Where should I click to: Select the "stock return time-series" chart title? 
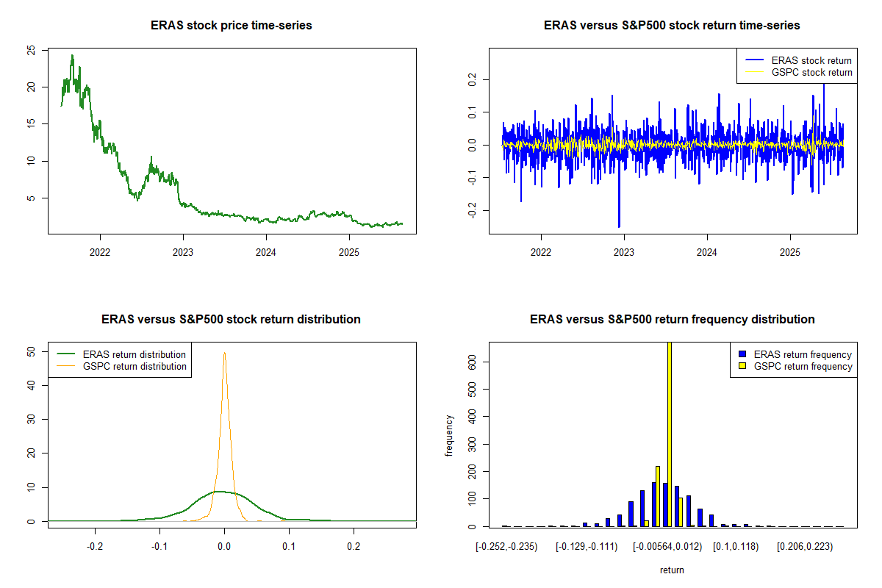[x=672, y=26]
